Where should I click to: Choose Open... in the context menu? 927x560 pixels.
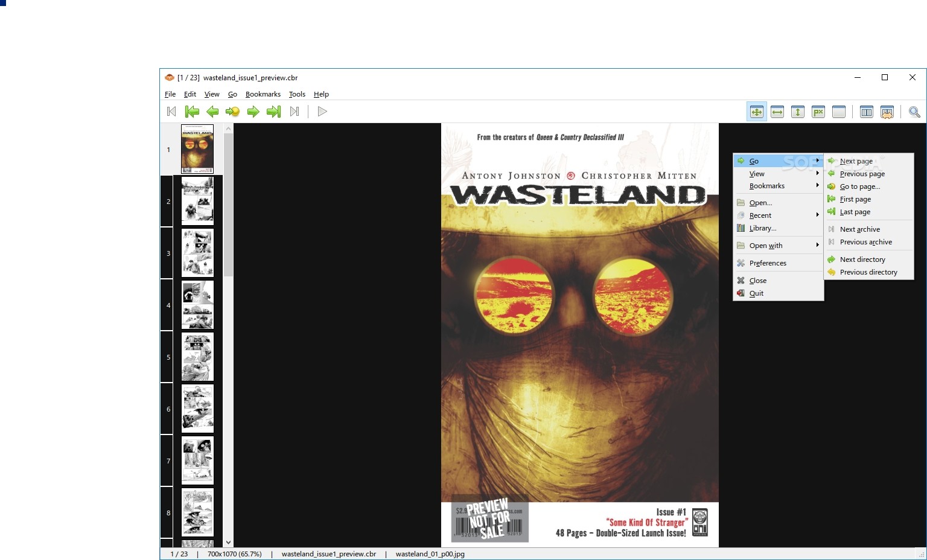tap(779, 203)
